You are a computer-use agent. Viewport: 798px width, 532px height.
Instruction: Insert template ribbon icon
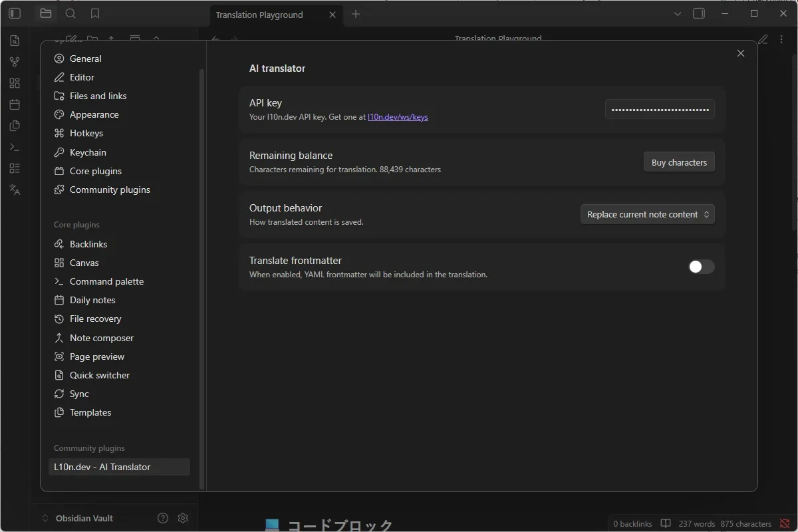15,126
